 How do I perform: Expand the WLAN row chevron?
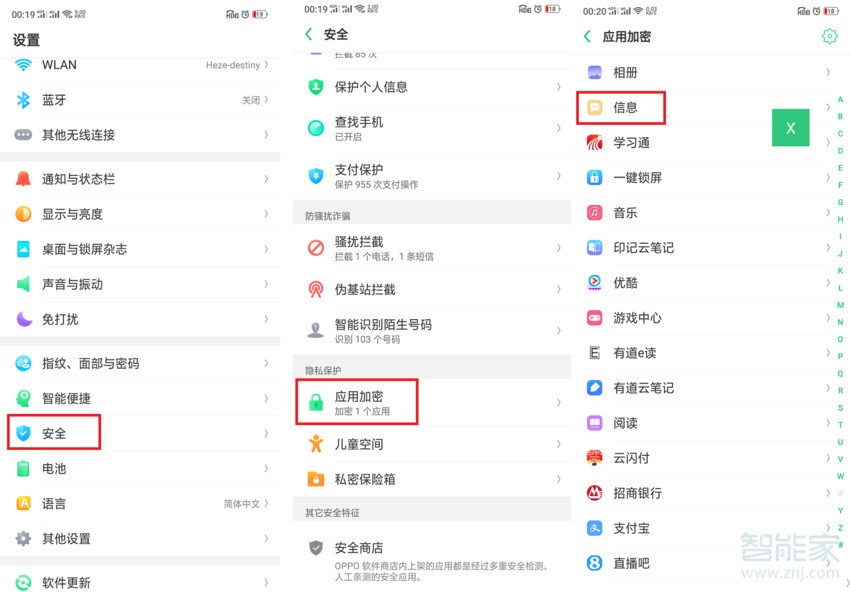pyautogui.click(x=266, y=65)
